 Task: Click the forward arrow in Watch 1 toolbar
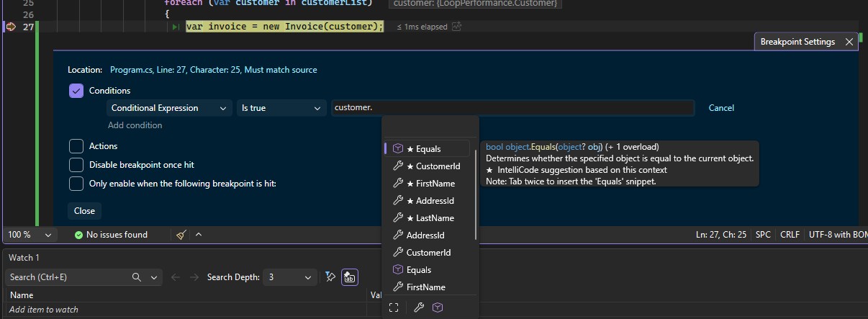click(194, 277)
